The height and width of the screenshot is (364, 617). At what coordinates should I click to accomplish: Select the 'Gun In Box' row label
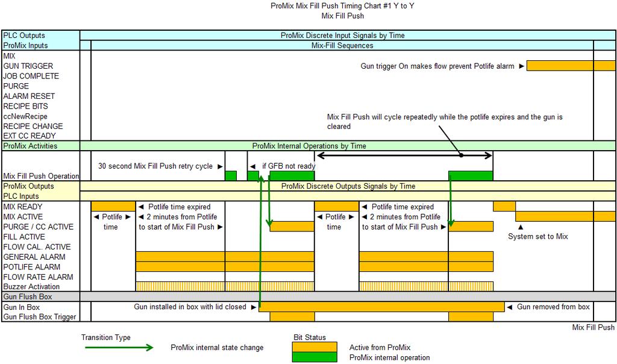[x=22, y=307]
